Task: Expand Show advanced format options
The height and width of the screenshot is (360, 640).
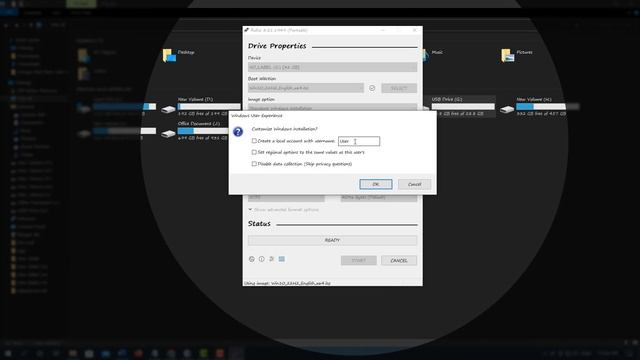Action: point(283,210)
